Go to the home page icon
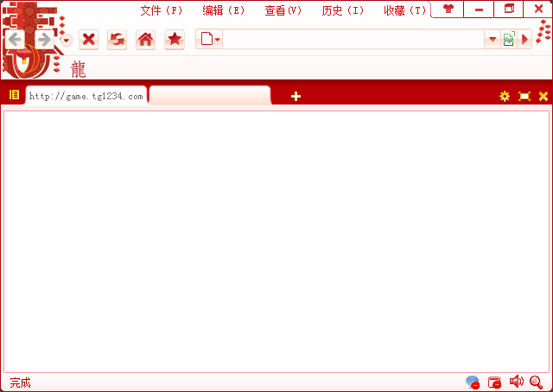Image resolution: width=553 pixels, height=392 pixels. (x=146, y=40)
